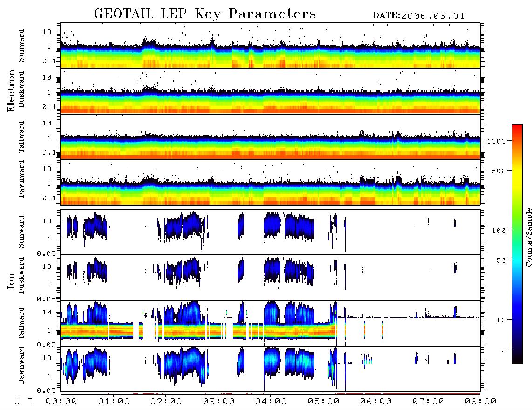Click the Electron Tailward panel spectrogram

(x=270, y=137)
